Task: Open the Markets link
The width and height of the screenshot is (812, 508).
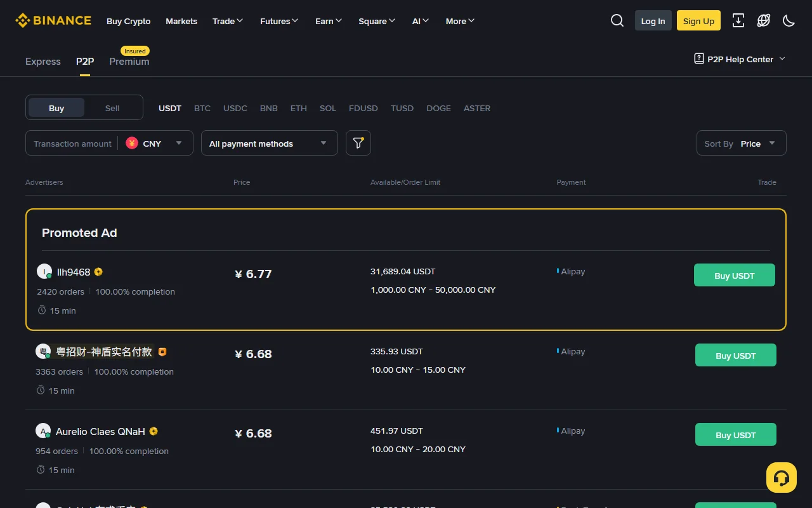Action: pos(181,21)
